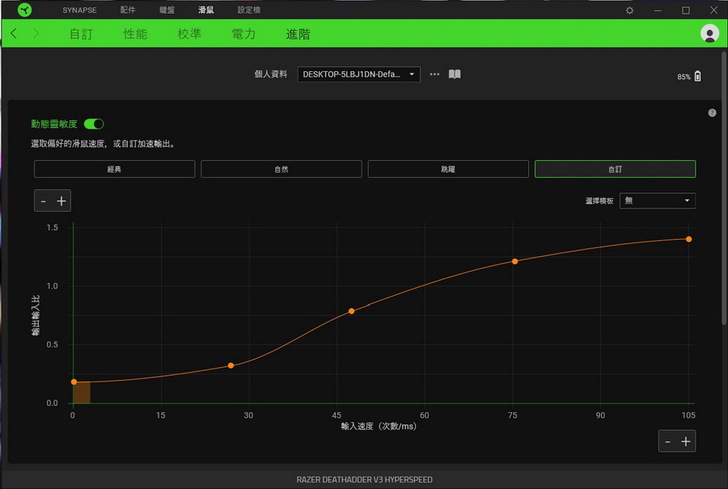Open the help question mark icon
This screenshot has width=728, height=489.
(712, 113)
